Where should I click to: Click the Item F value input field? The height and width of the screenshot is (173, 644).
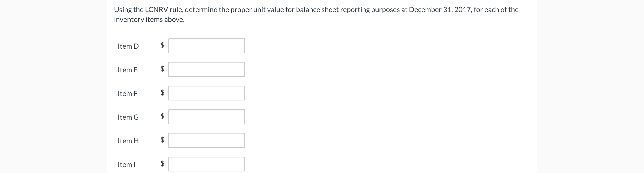coord(206,93)
